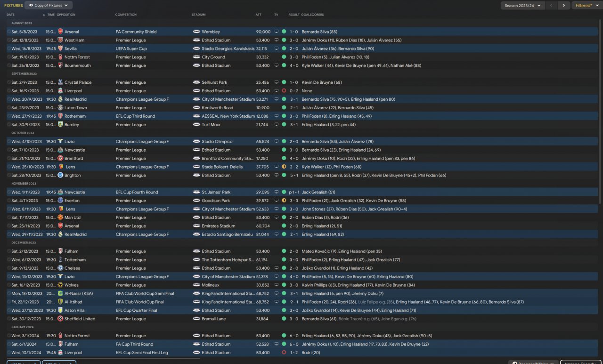Sort by the Goalscorers column header

[x=313, y=15]
